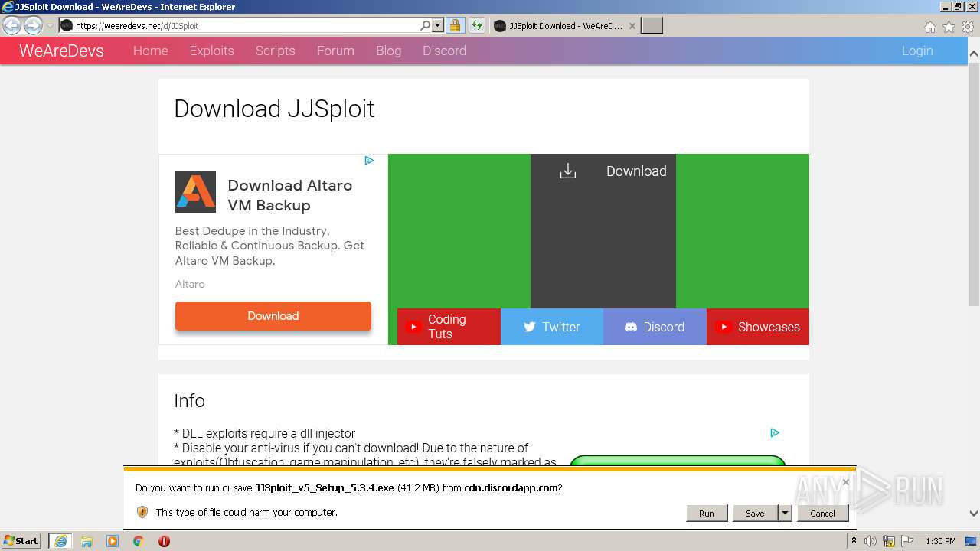Open the Scripts nav item
Viewport: 980px width, 551px height.
point(275,51)
